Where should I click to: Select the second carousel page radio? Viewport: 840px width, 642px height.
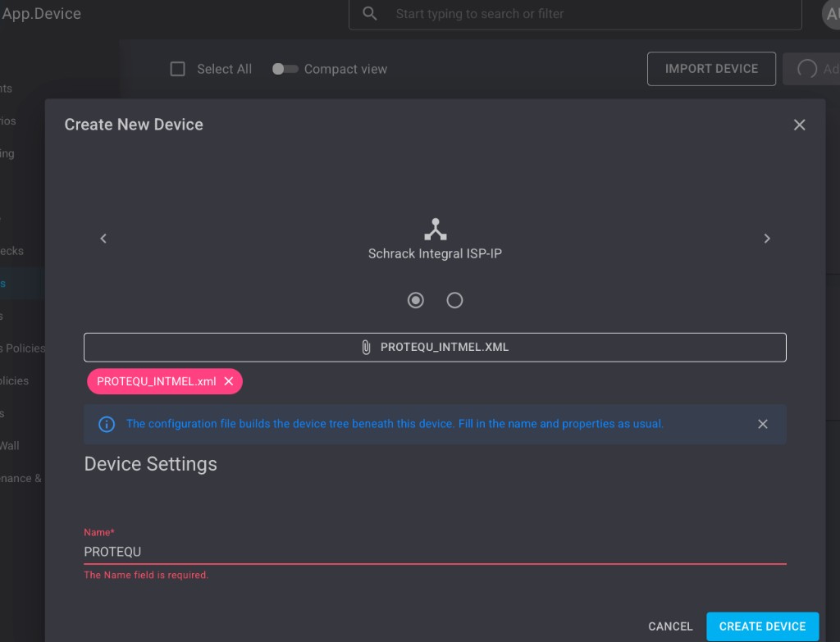point(454,300)
